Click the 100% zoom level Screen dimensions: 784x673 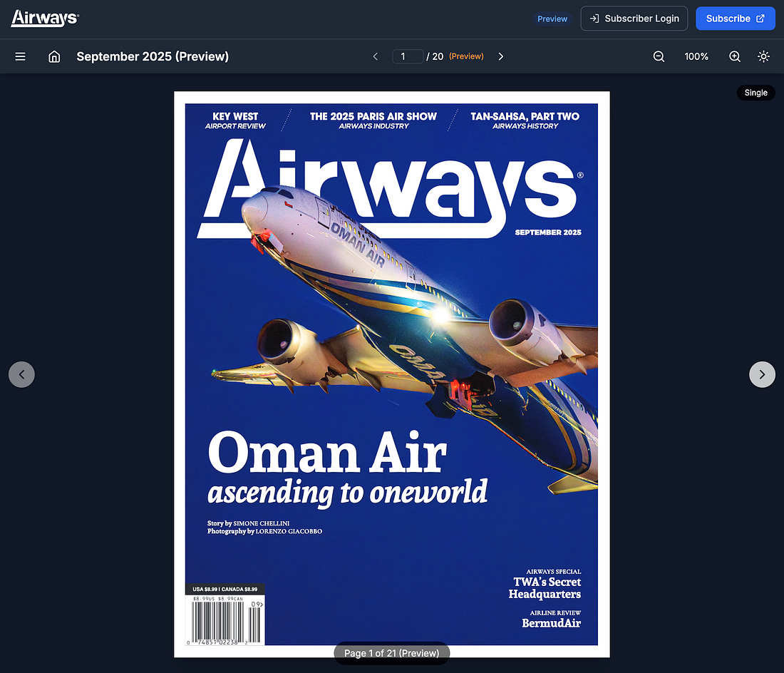[x=696, y=56]
